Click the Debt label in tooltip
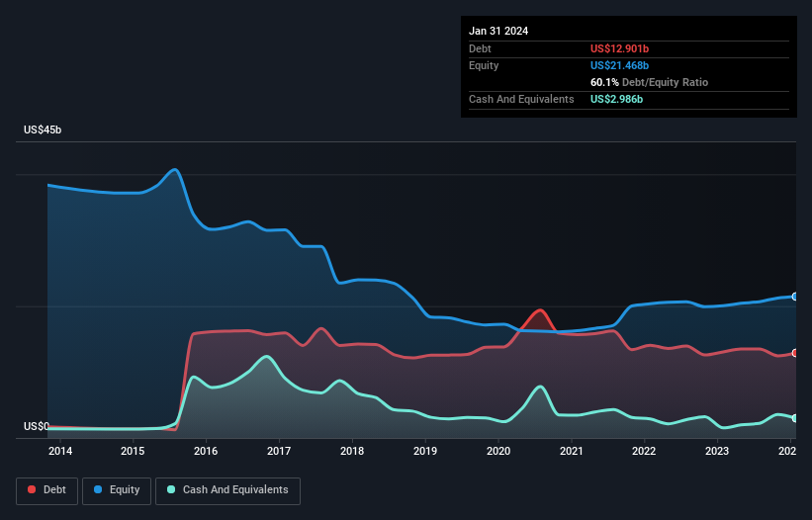Viewport: 812px width, 520px height. (480, 48)
